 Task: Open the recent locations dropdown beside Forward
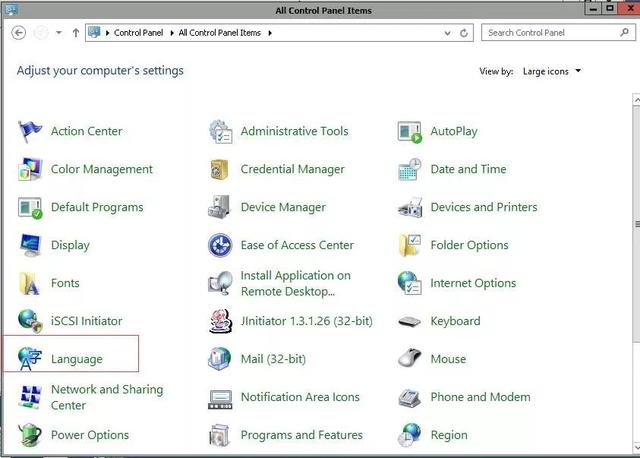pos(59,33)
